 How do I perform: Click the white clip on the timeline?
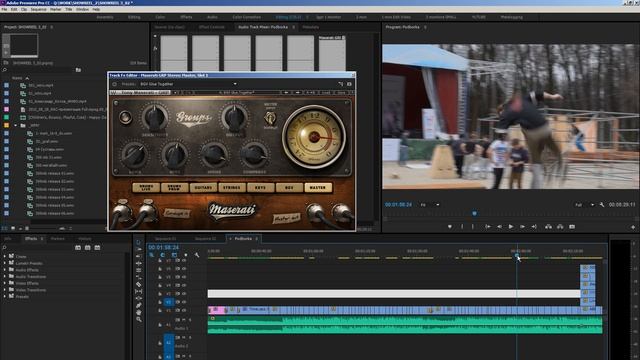[394, 293]
